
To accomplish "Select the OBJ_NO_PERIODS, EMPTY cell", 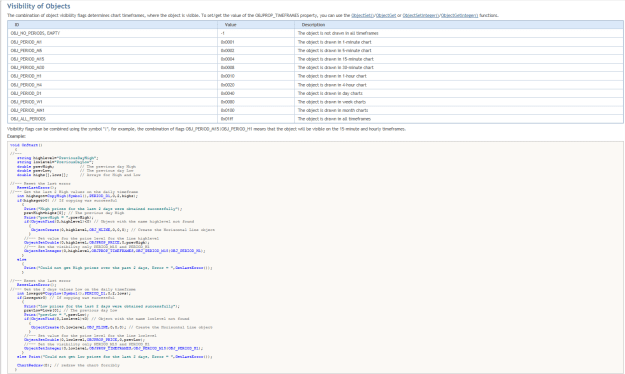I will (x=112, y=33).
